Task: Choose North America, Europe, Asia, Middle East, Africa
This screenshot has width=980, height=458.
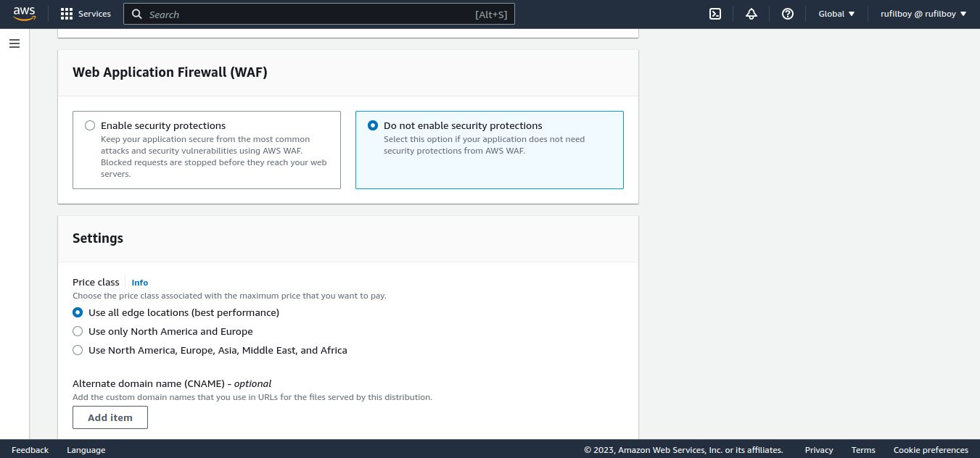Action: (78, 350)
